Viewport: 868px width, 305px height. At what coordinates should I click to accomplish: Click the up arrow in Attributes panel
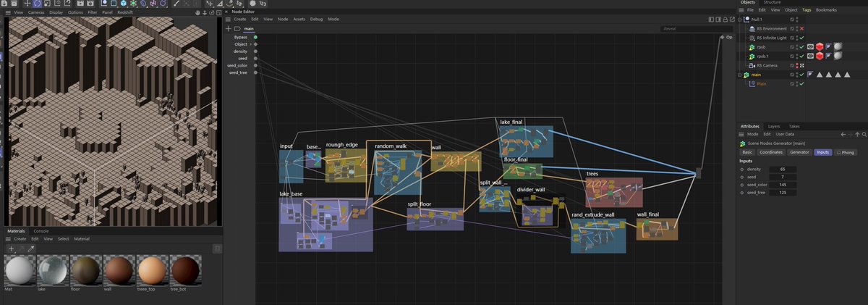tap(857, 134)
